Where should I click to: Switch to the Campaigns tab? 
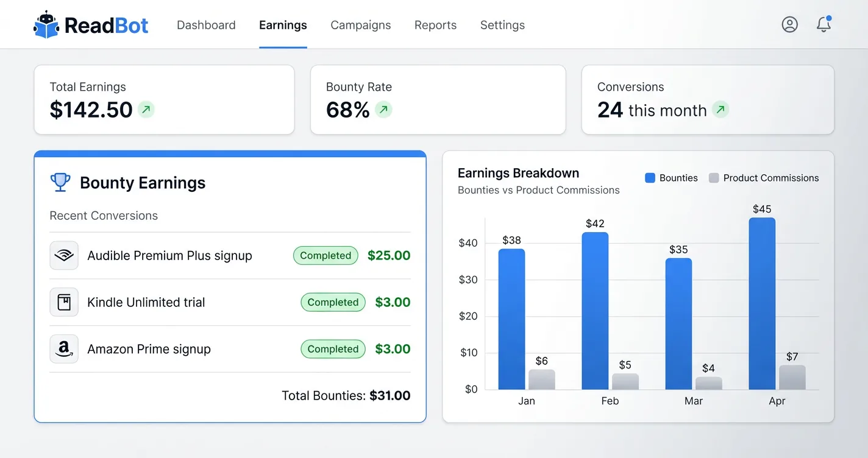[x=360, y=25]
